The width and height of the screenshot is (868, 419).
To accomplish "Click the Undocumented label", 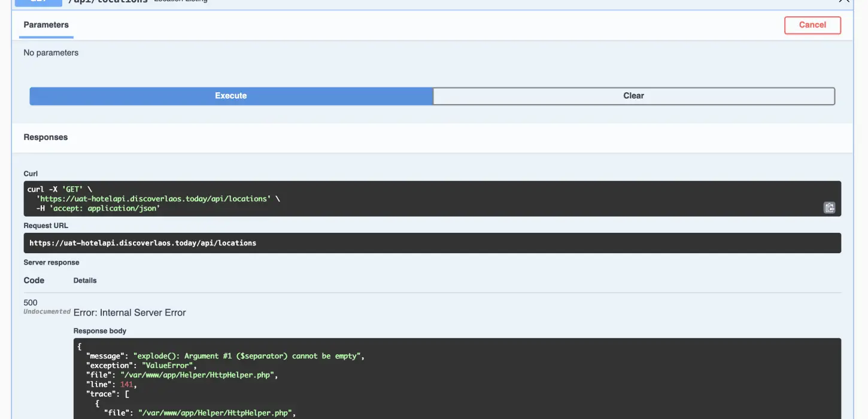I will (x=47, y=312).
